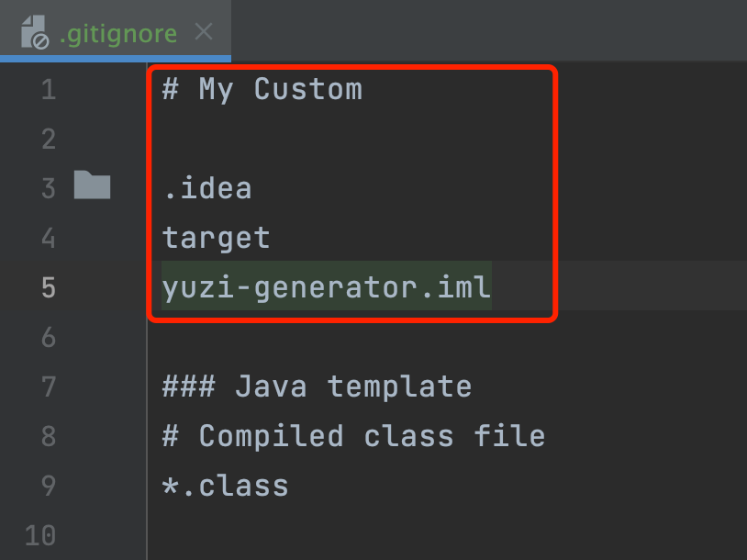This screenshot has width=747, height=560.
Task: Click line number 6 in the gutter
Action: click(x=48, y=338)
